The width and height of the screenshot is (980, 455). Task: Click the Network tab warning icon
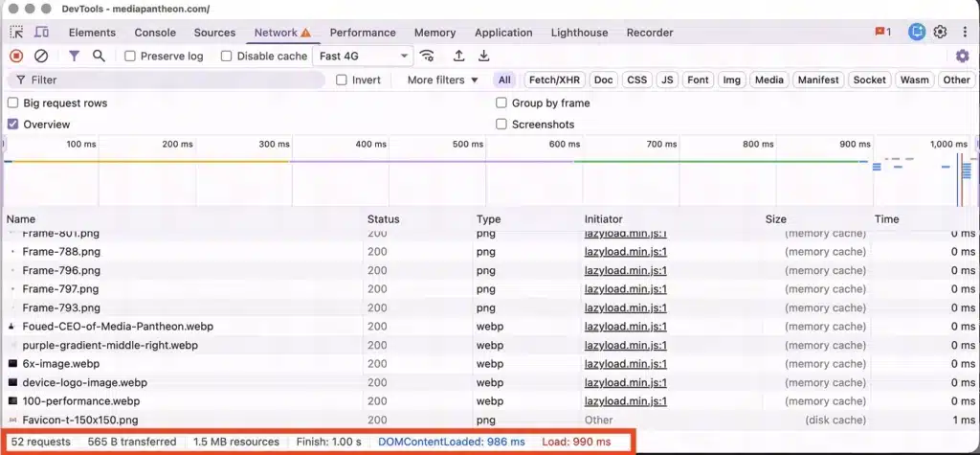pos(305,33)
